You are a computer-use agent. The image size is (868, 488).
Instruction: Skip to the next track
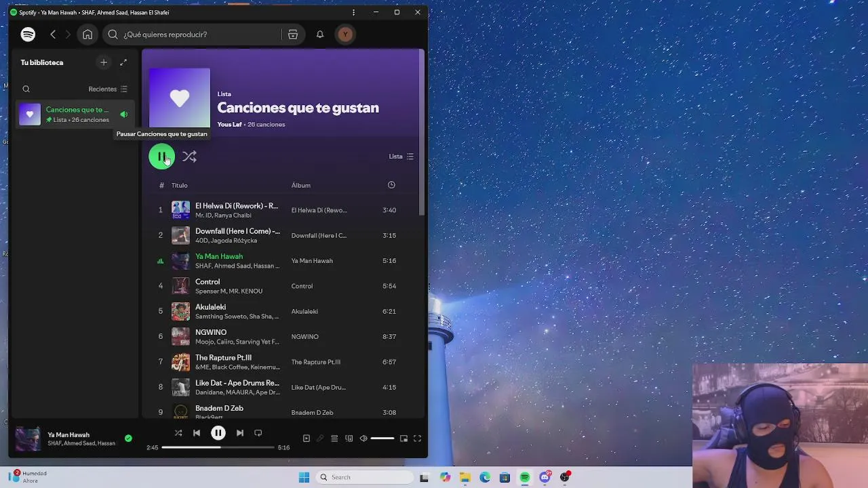(239, 433)
